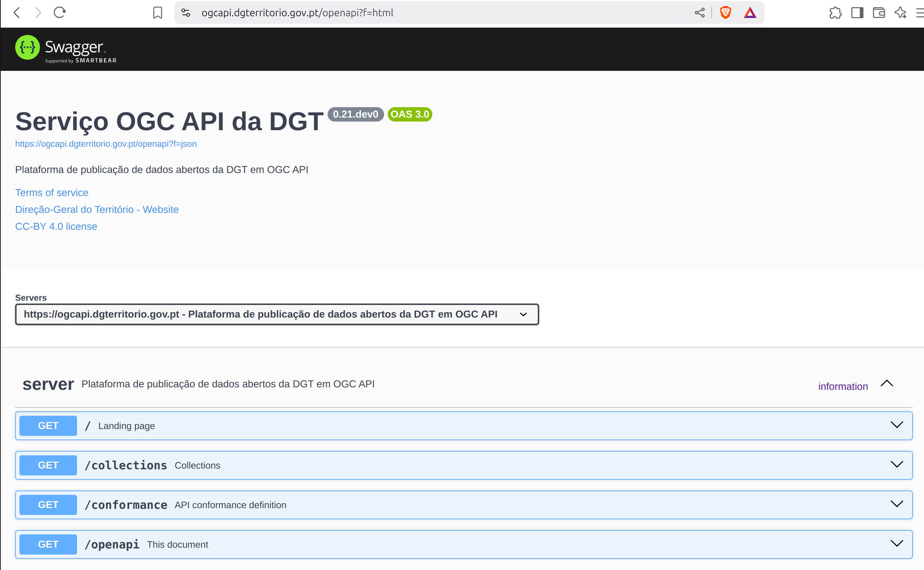
Task: Bookmark this page with the bookmark icon
Action: 158,13
